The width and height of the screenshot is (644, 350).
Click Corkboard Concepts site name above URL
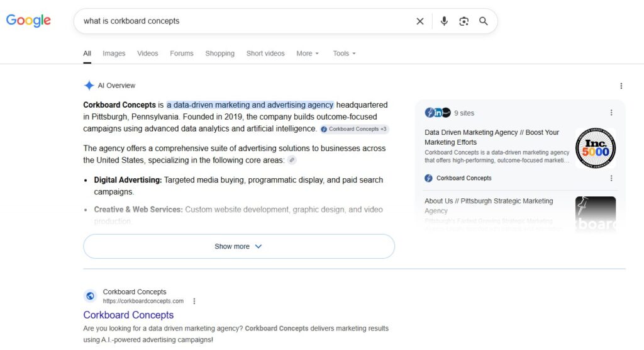click(135, 291)
